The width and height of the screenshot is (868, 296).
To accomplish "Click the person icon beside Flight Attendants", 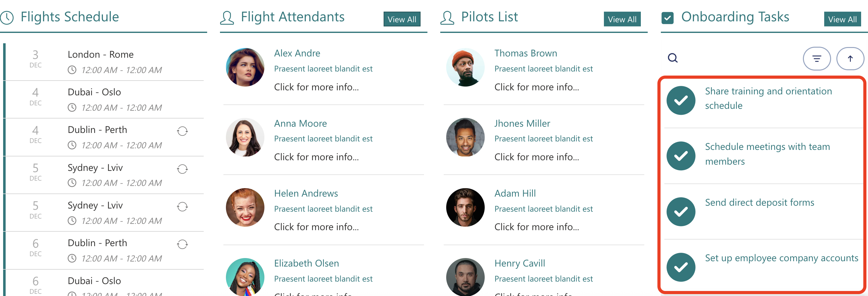I will [x=227, y=18].
